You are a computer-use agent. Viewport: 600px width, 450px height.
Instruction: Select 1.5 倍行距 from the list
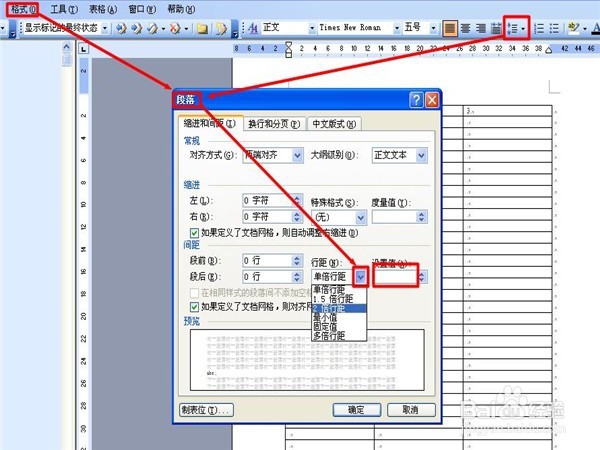[x=339, y=299]
